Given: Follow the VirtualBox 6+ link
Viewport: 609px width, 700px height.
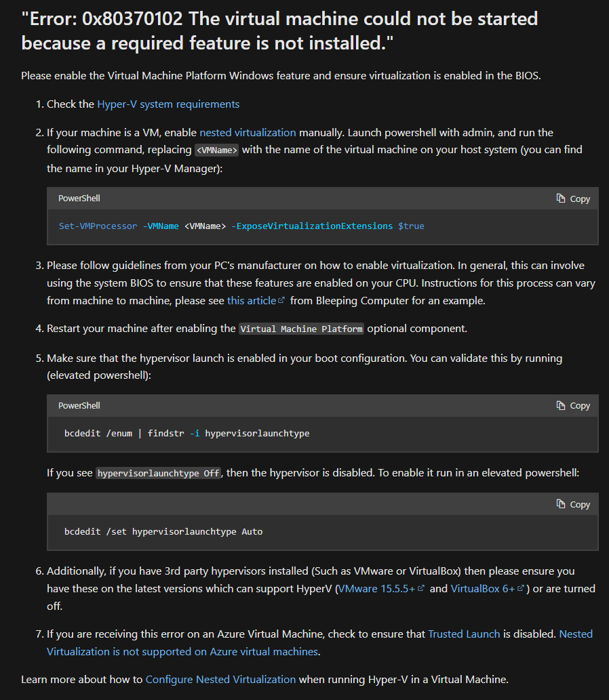Looking at the screenshot, I should [483, 588].
